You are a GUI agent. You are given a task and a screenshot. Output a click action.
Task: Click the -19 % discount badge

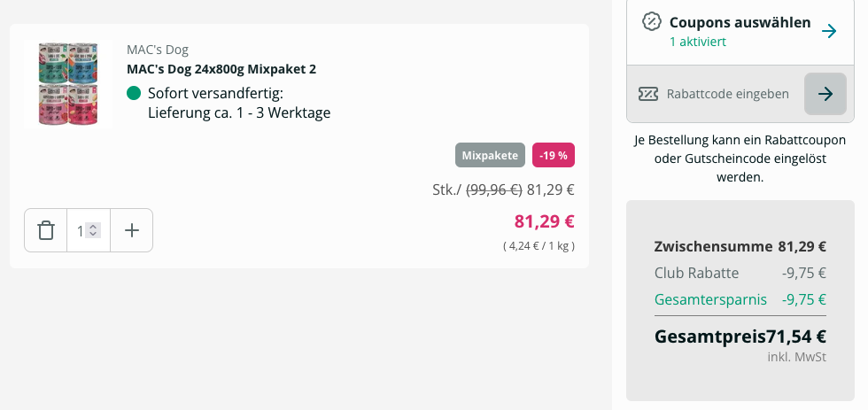(554, 155)
